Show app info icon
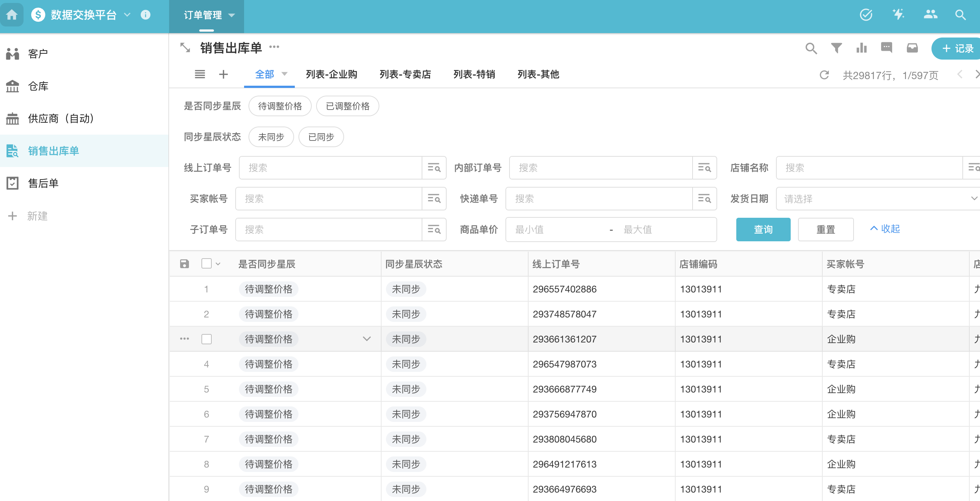Viewport: 980px width, 501px height. [x=145, y=15]
